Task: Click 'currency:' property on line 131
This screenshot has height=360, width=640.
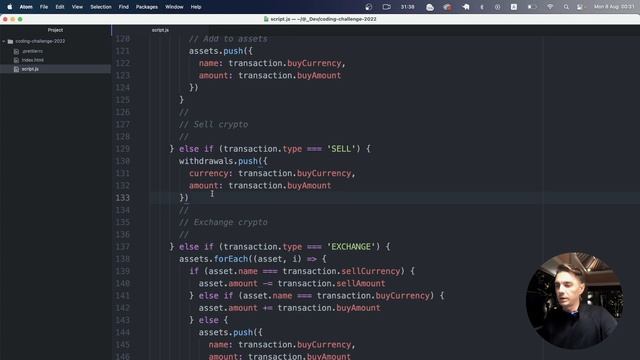Action: click(x=210, y=173)
